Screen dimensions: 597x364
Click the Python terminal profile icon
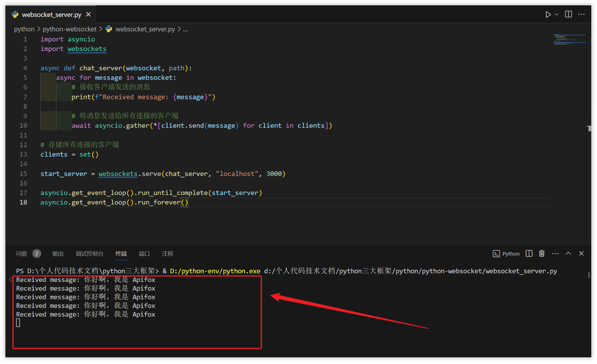pos(506,254)
